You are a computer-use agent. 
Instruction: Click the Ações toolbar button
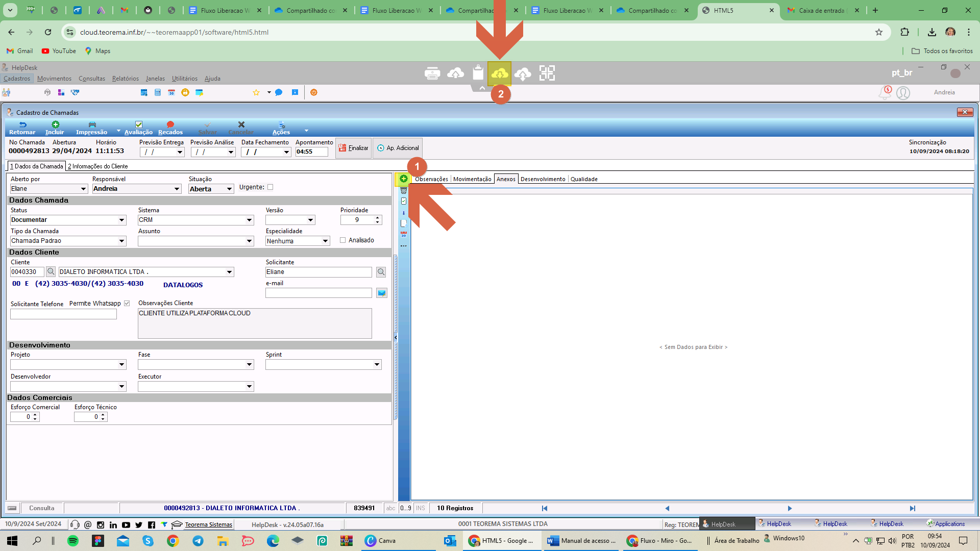click(x=281, y=128)
